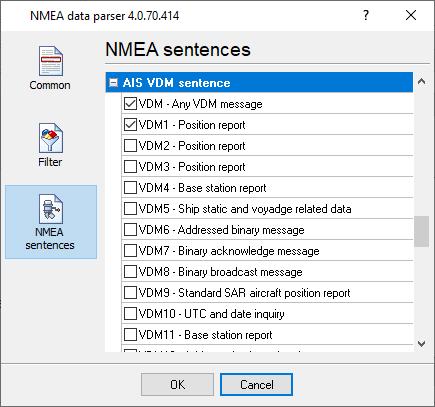This screenshot has width=435, height=407.
Task: Select the 'VDM5 - Ship static and voyadge related data' text
Action: tap(245, 209)
